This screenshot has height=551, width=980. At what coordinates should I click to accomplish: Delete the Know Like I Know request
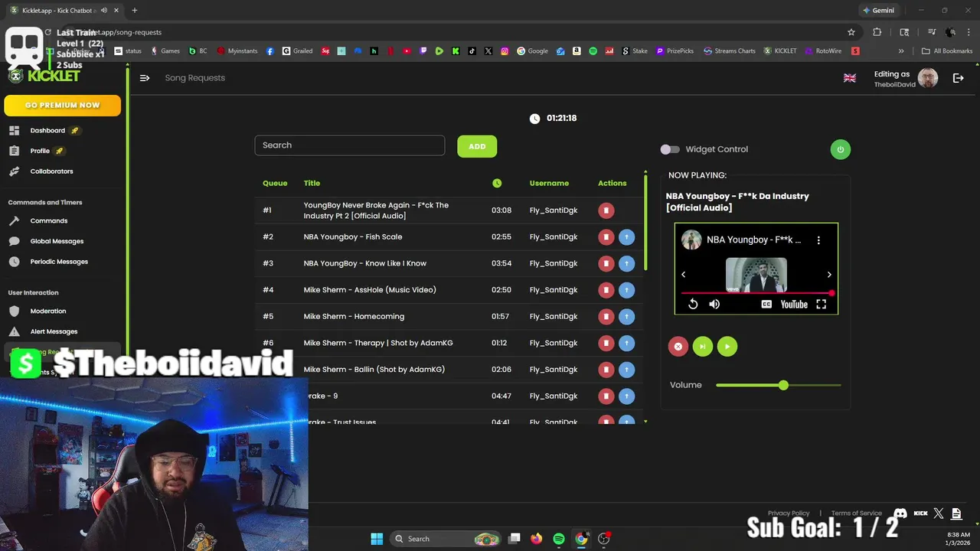606,263
